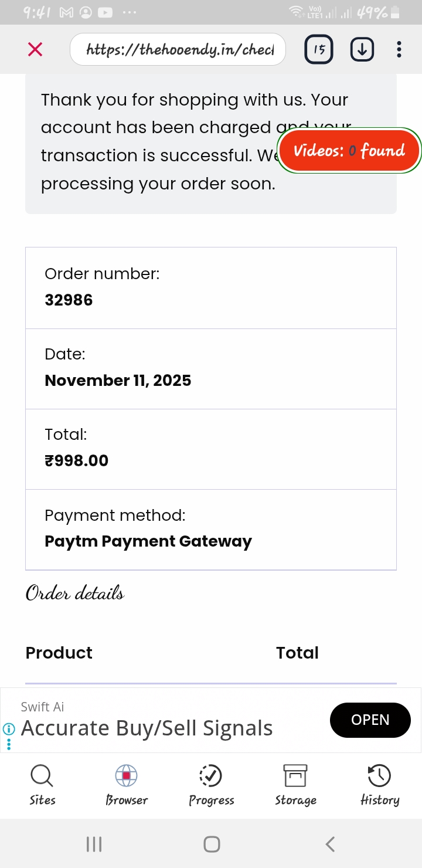The width and height of the screenshot is (422, 868).
Task: Tap the Gmail notification icon in status bar
Action: [66, 12]
